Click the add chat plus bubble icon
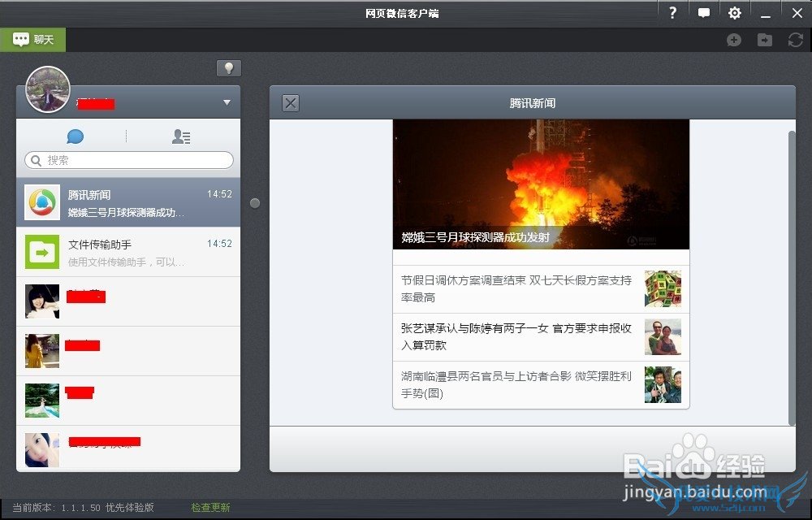 point(734,40)
